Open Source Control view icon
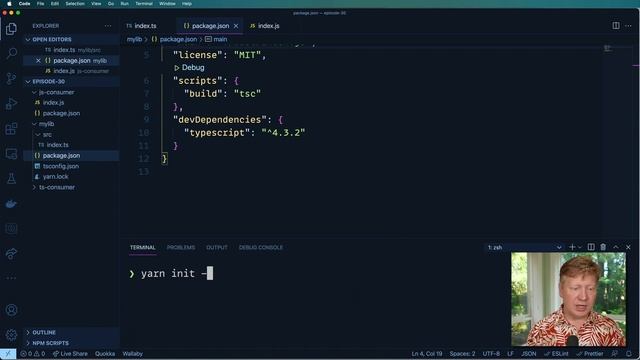This screenshot has width=640, height=360. pyautogui.click(x=11, y=78)
